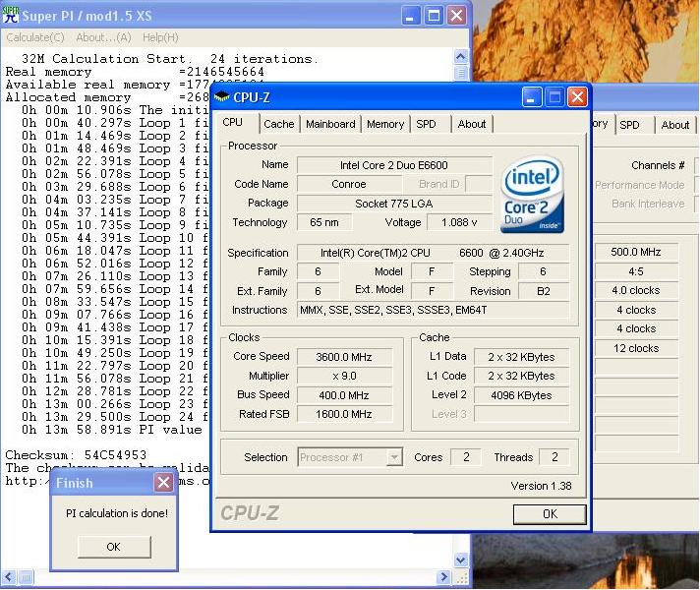Click the 32M Calculation Start line

[170, 59]
